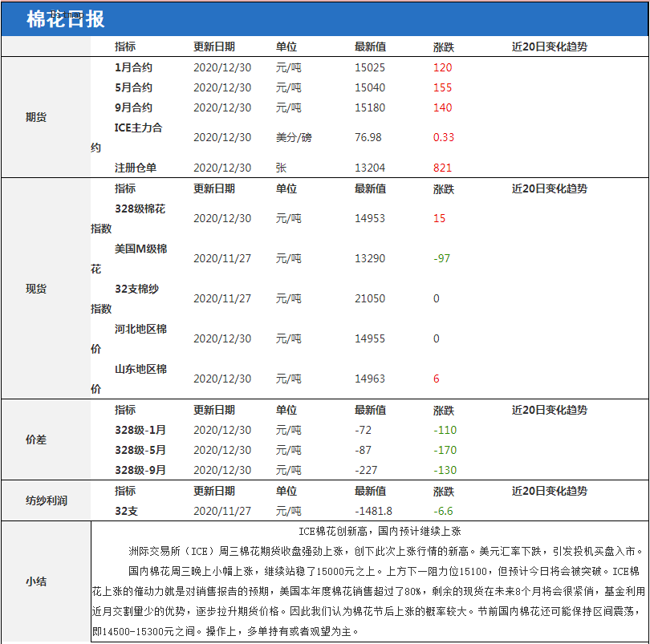Screen dimensions: 650x644
Task: Click the 328级-5月 row label
Action: click(140, 450)
